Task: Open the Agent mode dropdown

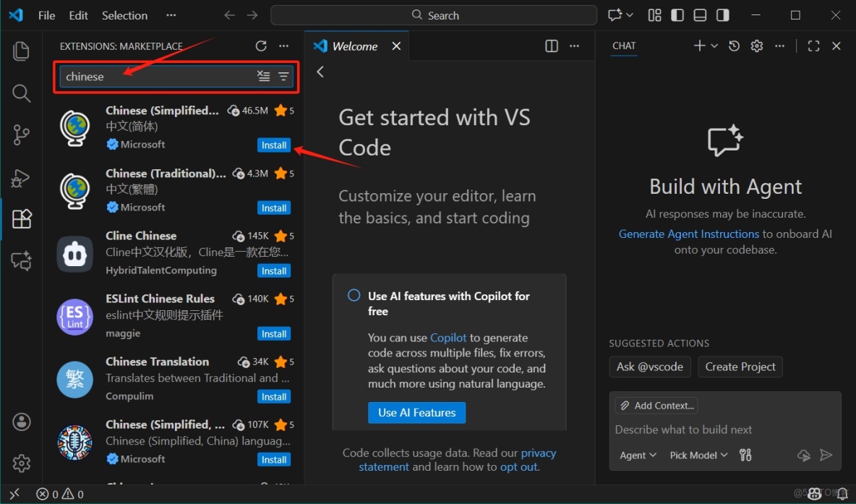Action: click(637, 455)
